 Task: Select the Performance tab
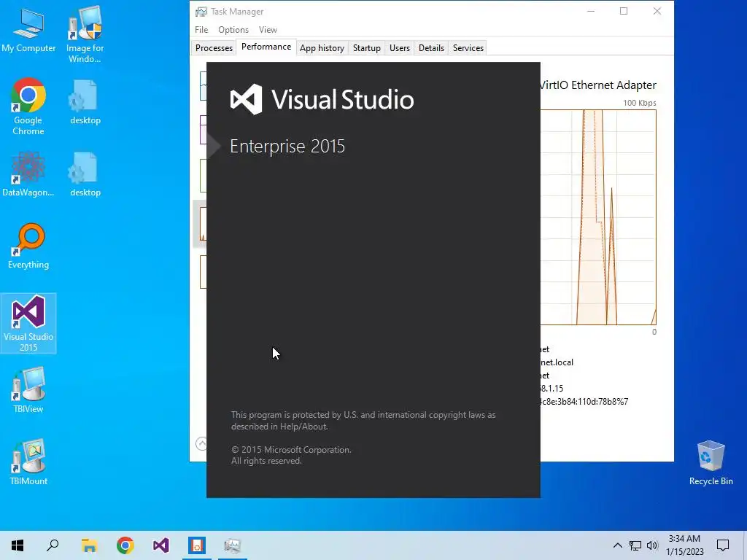pyautogui.click(x=266, y=47)
